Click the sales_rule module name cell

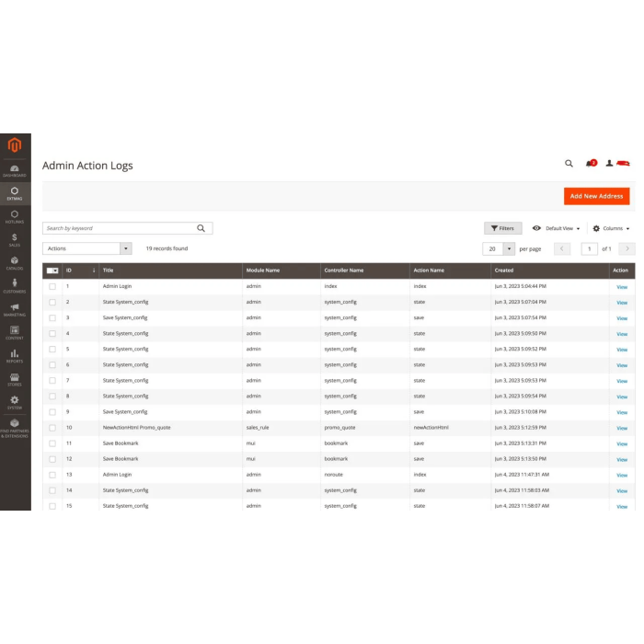coord(258,428)
